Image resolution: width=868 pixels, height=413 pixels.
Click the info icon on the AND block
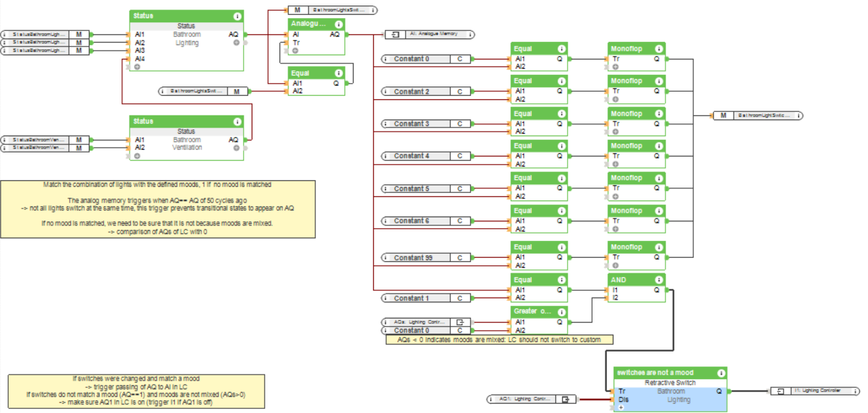point(658,279)
